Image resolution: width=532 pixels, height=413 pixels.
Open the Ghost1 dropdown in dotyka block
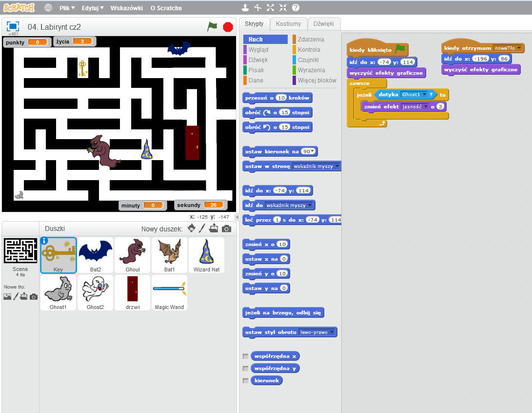(x=424, y=94)
